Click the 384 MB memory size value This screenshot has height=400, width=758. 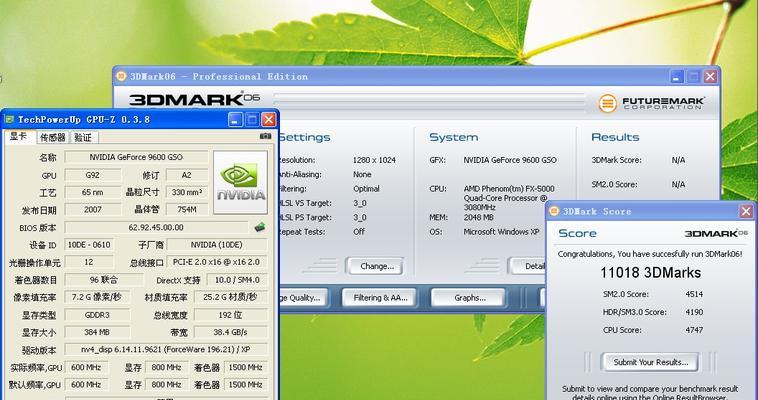tap(97, 332)
